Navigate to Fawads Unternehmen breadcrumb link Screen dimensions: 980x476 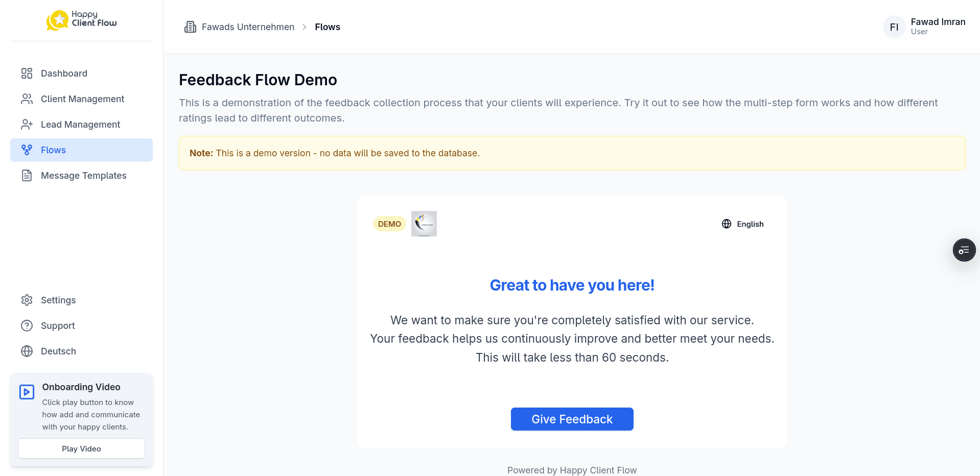pos(247,27)
